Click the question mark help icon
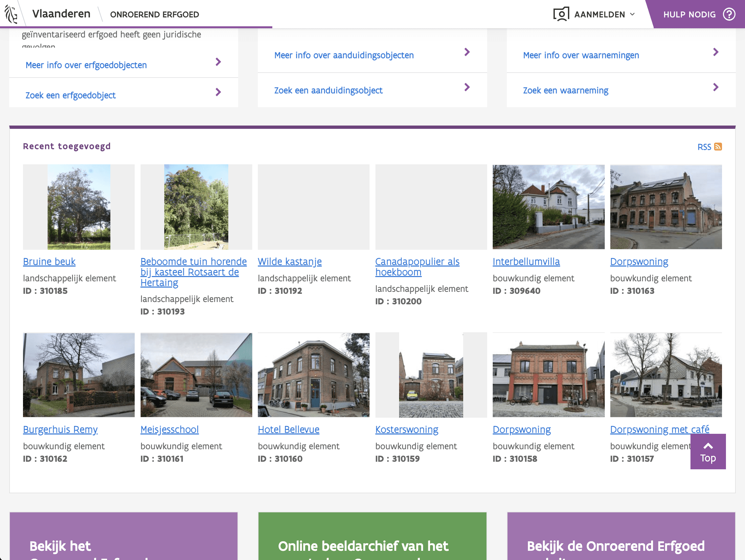Viewport: 745px width, 560px height. 729,14
